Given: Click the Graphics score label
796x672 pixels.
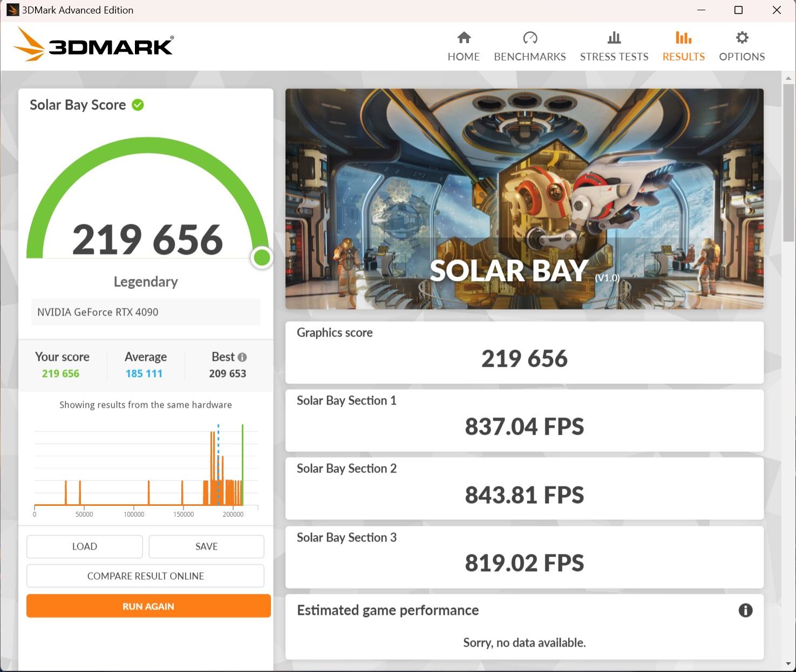Looking at the screenshot, I should click(x=335, y=333).
